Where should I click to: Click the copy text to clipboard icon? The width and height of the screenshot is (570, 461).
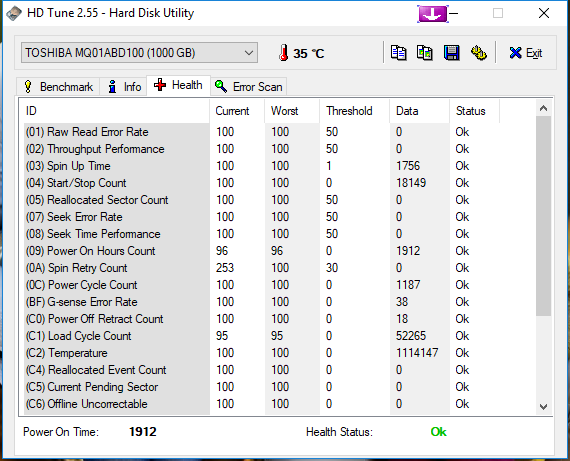tap(398, 53)
